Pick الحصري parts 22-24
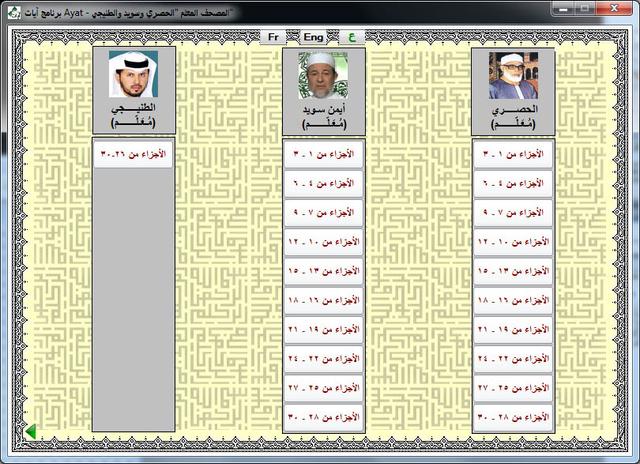Image resolution: width=640 pixels, height=464 pixels. click(513, 359)
